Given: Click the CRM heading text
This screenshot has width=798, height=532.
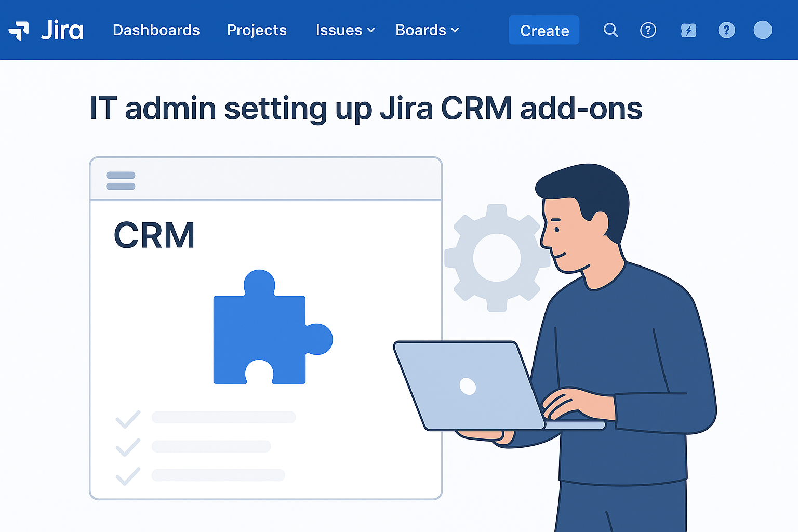Looking at the screenshot, I should click(154, 235).
